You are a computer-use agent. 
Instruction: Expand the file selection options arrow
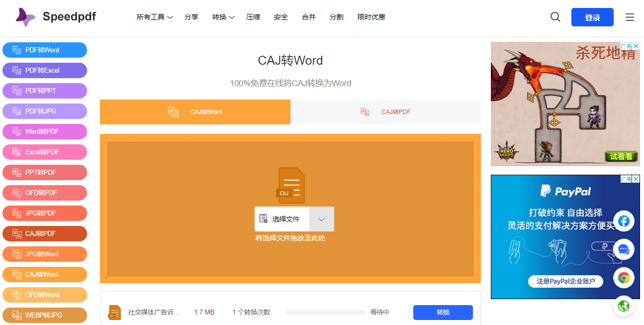point(321,219)
